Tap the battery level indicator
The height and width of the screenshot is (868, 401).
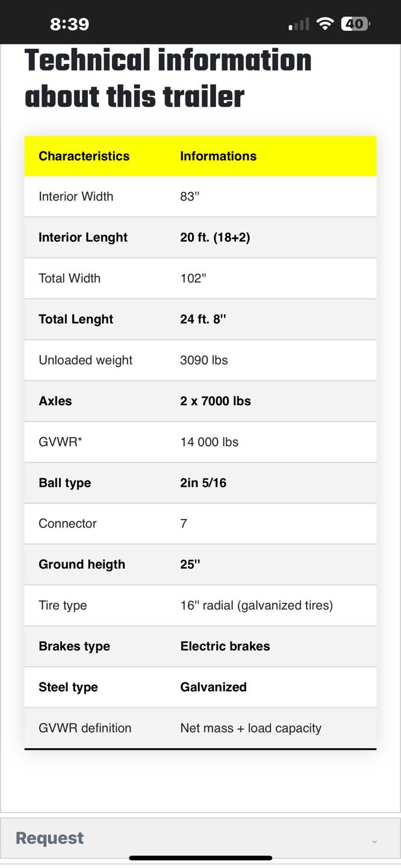[x=355, y=24]
